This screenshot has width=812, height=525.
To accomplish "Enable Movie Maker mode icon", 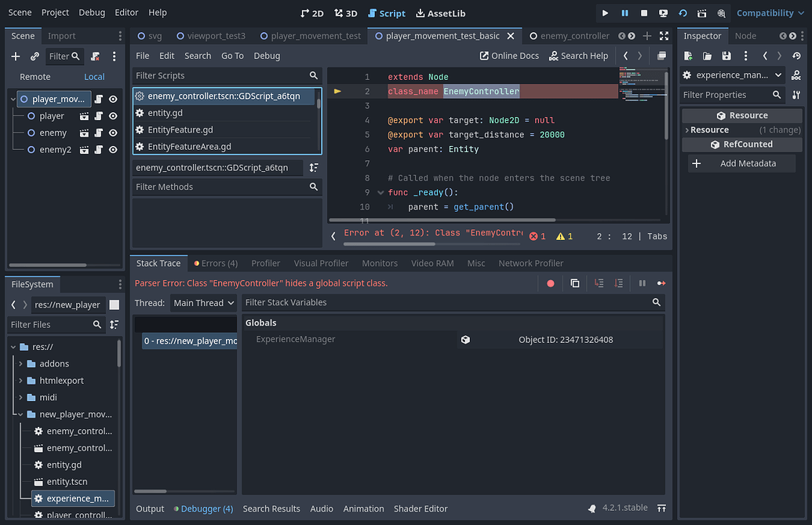I will (x=721, y=13).
